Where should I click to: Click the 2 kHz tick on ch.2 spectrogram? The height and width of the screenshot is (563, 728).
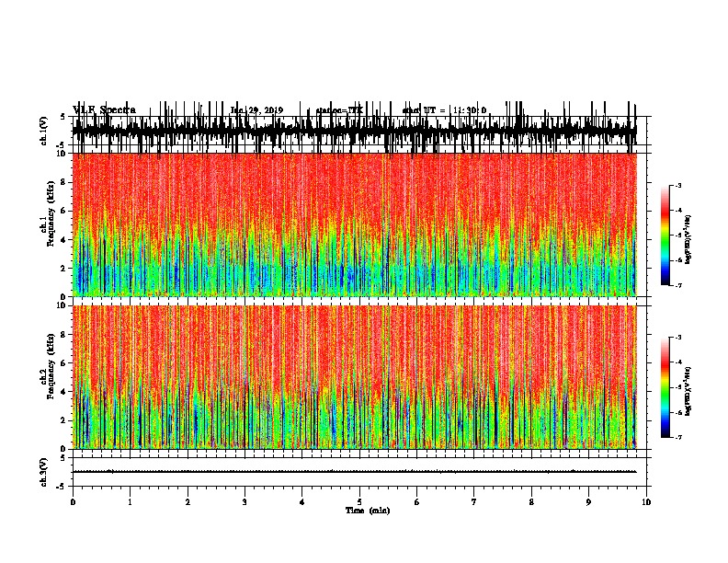[x=63, y=420]
